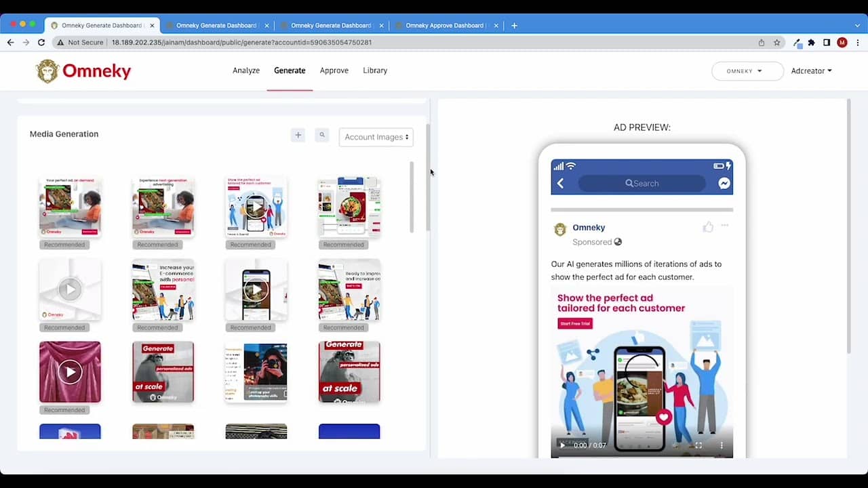Close the Omneky Approve Dashboard tab
The width and height of the screenshot is (868, 488).
[496, 26]
